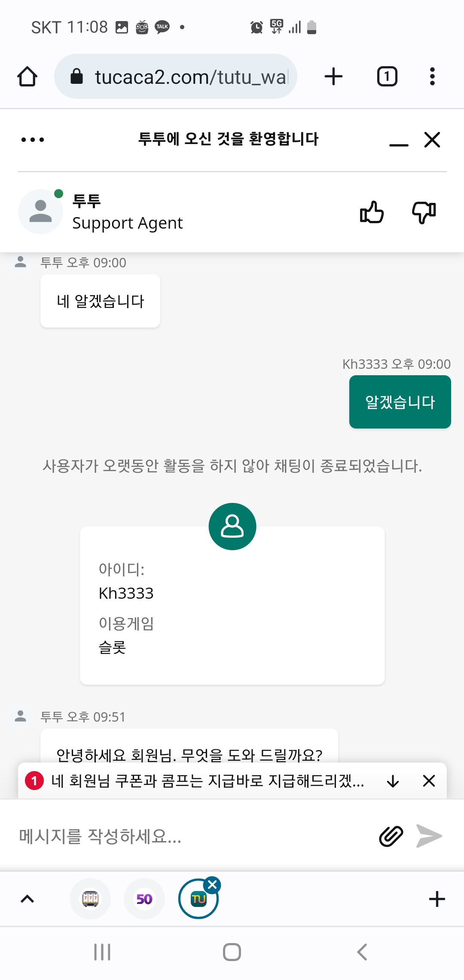This screenshot has width=464, height=980.
Task: Open the three-dot chat options menu
Action: [33, 140]
